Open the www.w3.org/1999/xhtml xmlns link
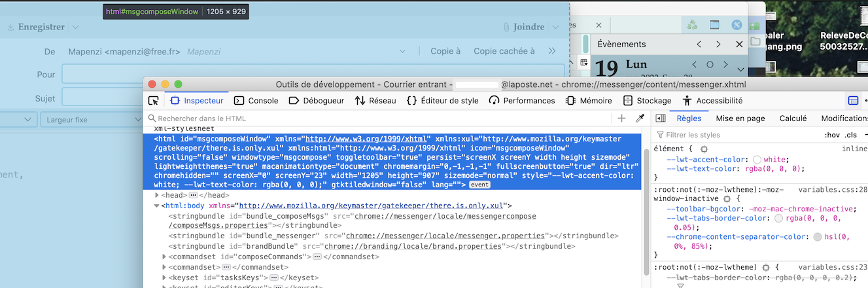 (x=365, y=139)
